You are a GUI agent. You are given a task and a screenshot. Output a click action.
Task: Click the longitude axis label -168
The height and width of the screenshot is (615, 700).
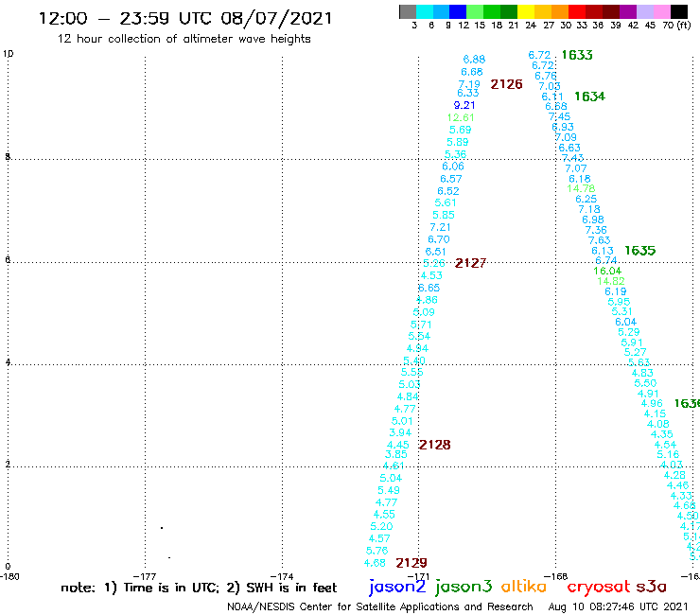556,576
